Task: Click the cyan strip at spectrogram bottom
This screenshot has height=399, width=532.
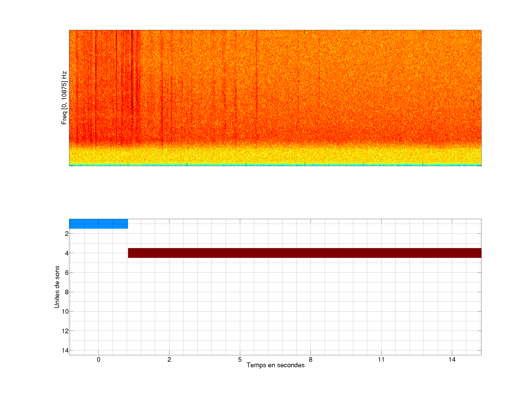Action: tap(275, 165)
